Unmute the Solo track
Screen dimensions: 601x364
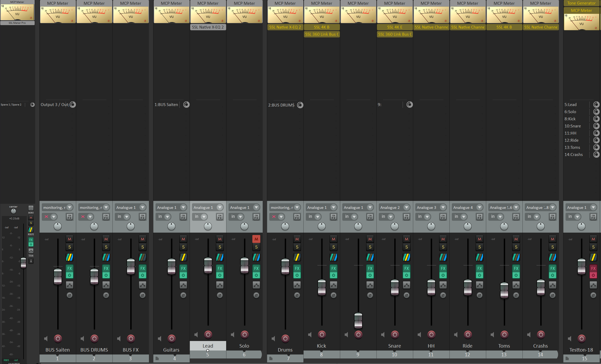[x=256, y=239]
